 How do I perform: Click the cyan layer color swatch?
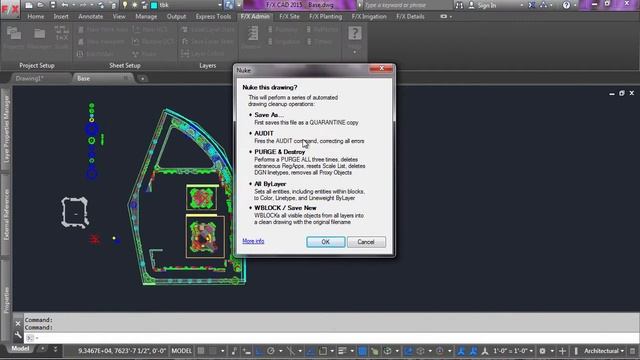154,5
